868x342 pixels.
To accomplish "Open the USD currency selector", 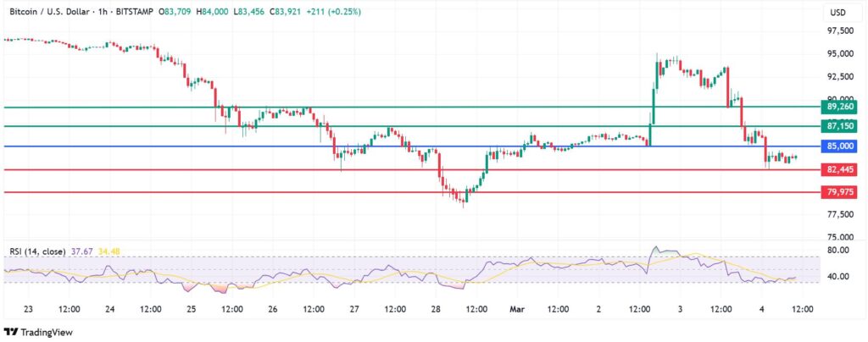I will point(836,13).
